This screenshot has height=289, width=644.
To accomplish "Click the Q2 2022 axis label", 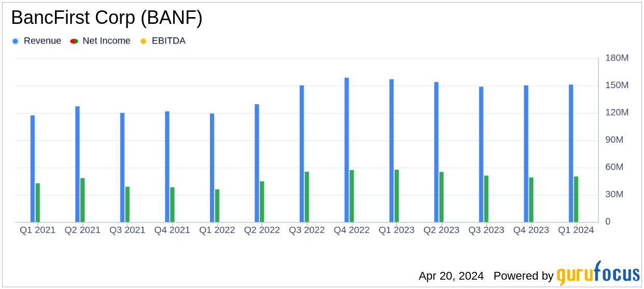I will [262, 230].
